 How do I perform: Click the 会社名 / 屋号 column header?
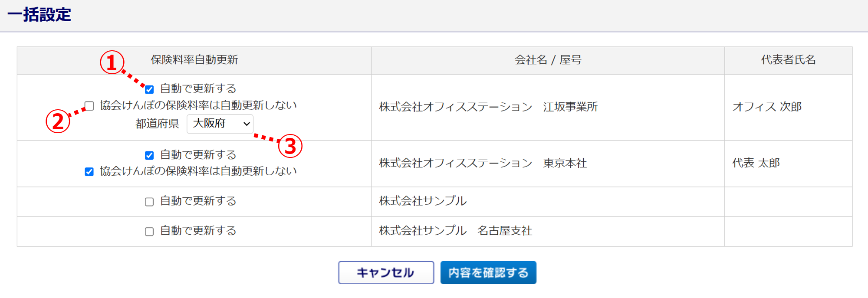pos(548,60)
